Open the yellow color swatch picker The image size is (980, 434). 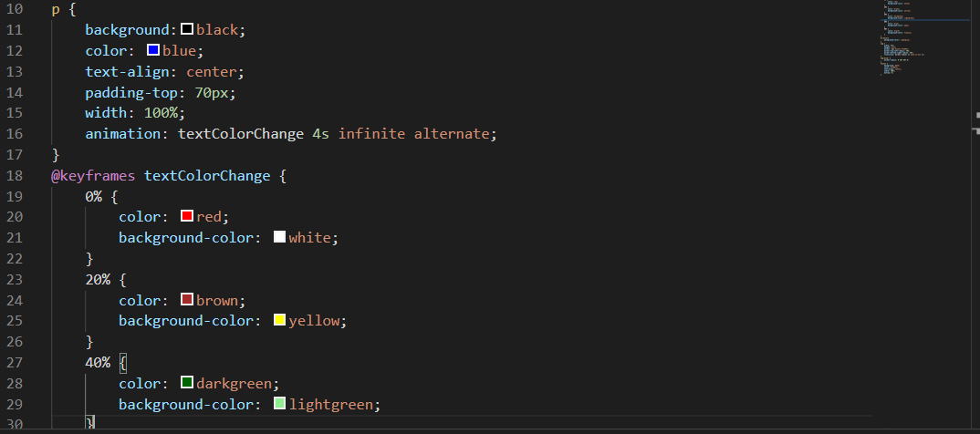[279, 321]
